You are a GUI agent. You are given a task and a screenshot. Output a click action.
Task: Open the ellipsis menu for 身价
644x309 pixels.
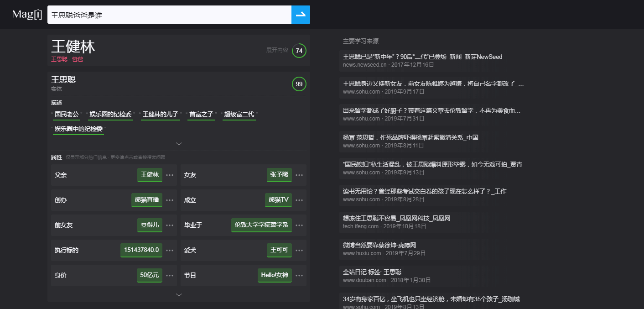point(170,275)
